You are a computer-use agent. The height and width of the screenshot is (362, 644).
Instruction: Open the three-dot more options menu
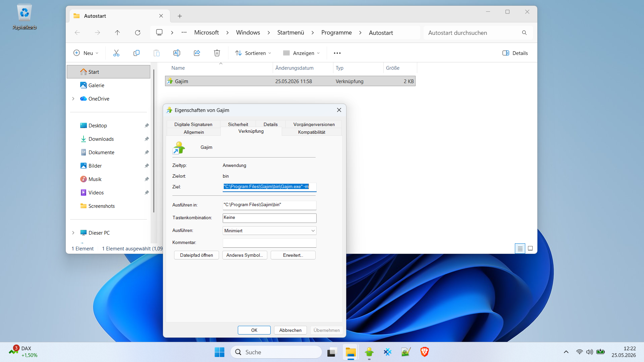point(337,53)
